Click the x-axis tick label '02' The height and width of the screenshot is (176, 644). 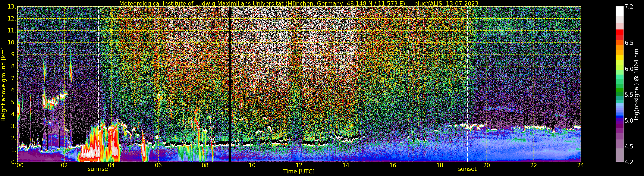[x=64, y=165]
